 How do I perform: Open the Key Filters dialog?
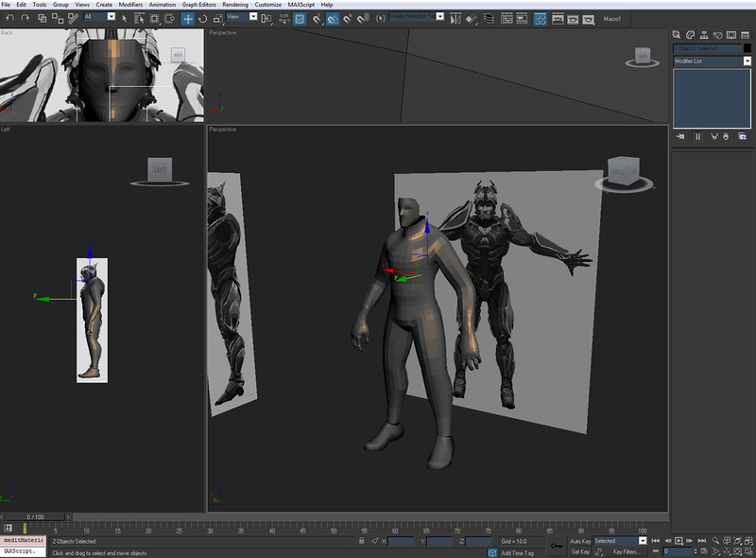(x=626, y=551)
